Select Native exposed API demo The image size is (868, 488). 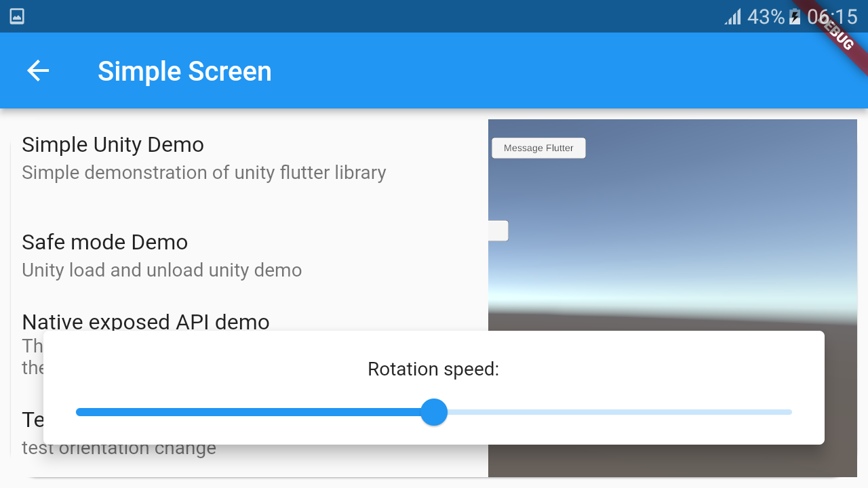pos(145,322)
